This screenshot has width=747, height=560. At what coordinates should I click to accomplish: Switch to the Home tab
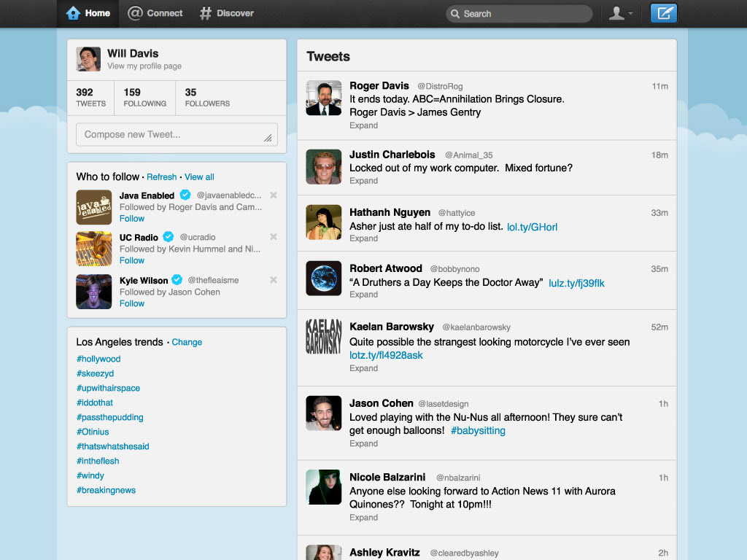[88, 13]
